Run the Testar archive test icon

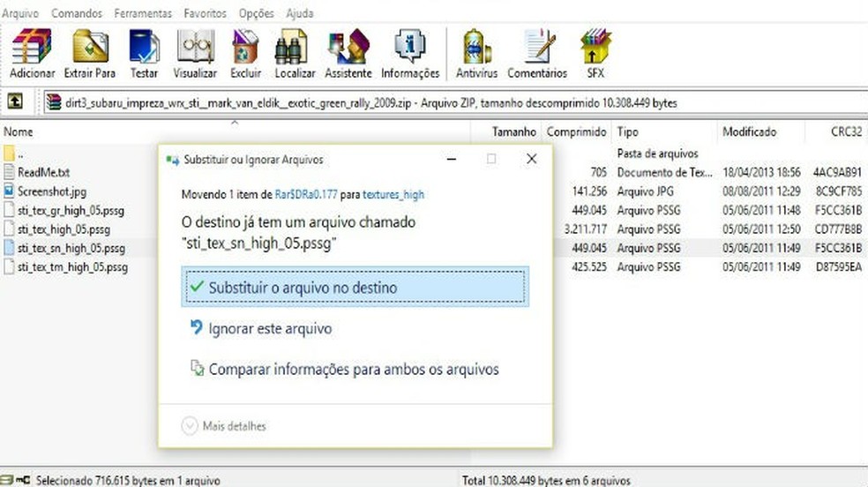coord(144,47)
